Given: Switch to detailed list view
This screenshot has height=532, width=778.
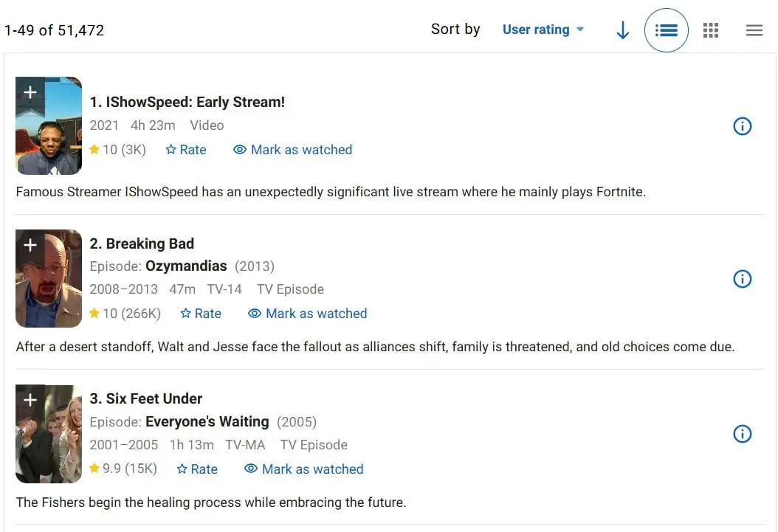Looking at the screenshot, I should 666,30.
